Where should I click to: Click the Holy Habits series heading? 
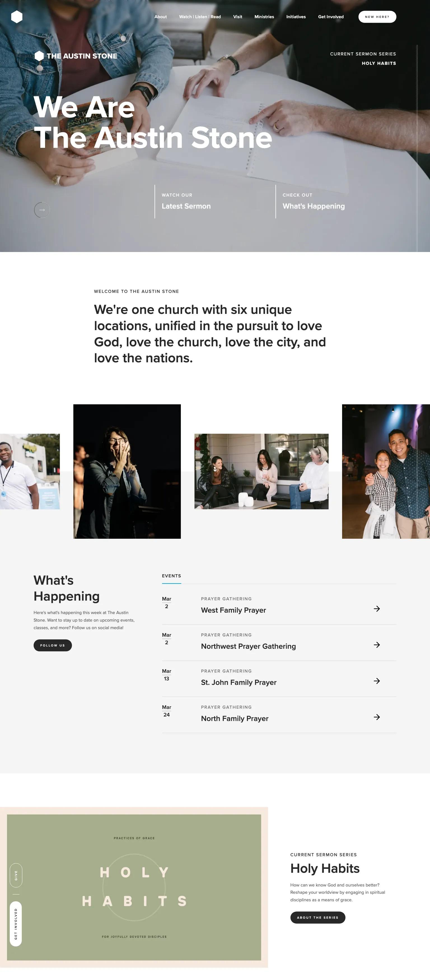coord(324,869)
